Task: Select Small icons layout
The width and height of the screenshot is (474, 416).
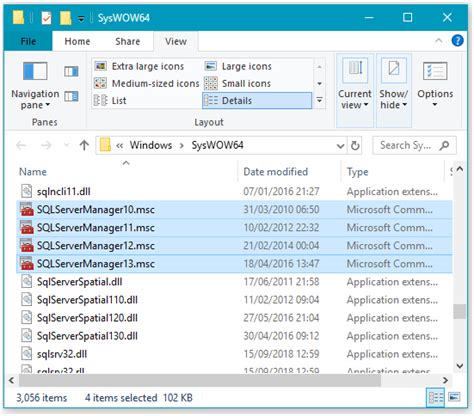Action: coord(237,83)
